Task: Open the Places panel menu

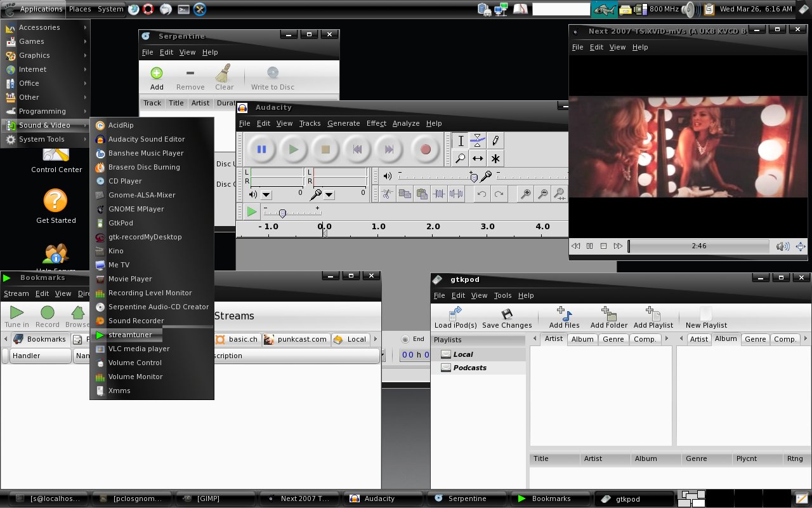Action: point(80,9)
